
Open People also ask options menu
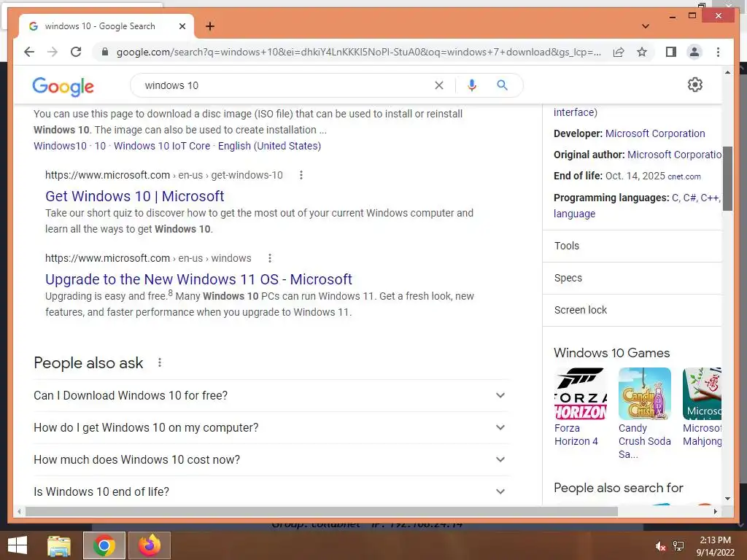(160, 363)
